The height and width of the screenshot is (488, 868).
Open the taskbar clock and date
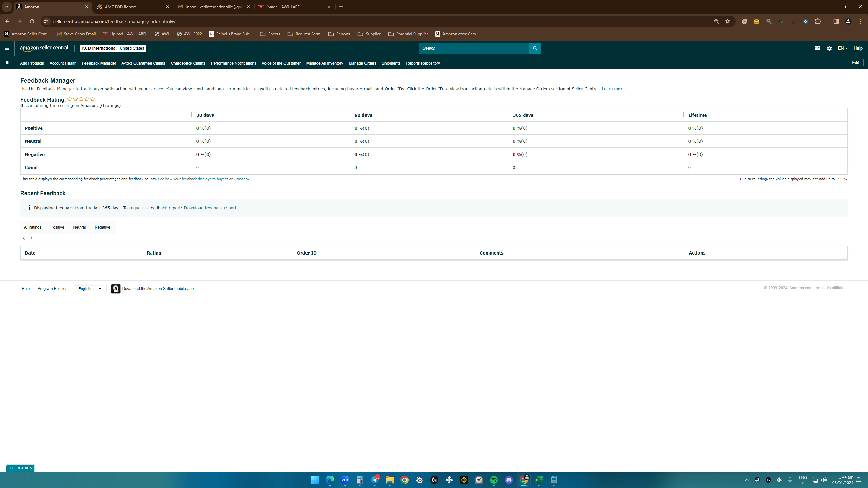pos(842,480)
